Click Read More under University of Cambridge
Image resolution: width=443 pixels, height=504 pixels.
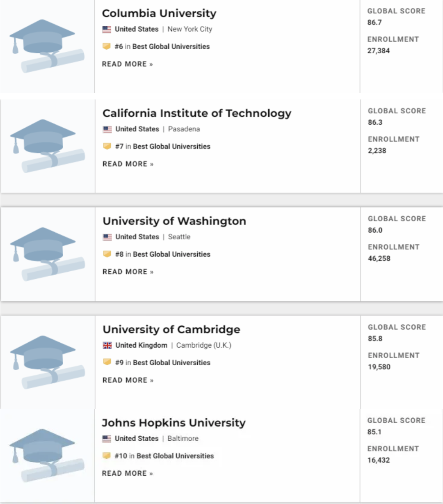pyautogui.click(x=128, y=380)
